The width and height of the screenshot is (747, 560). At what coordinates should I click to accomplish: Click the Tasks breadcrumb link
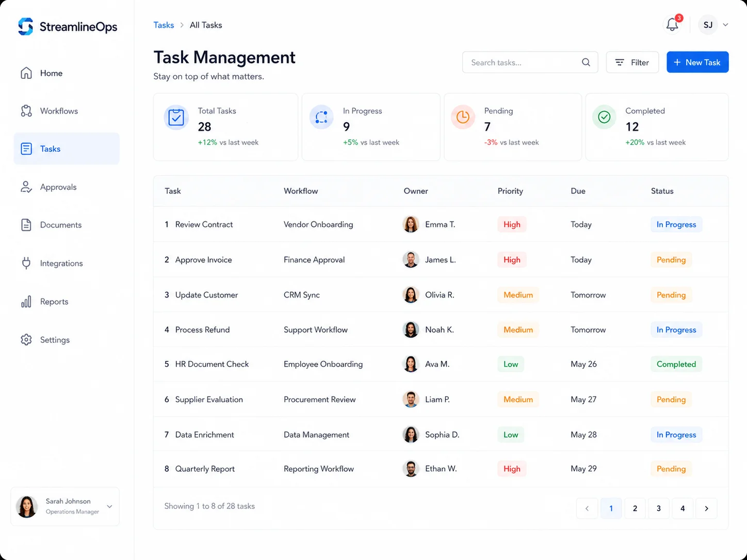pyautogui.click(x=164, y=25)
